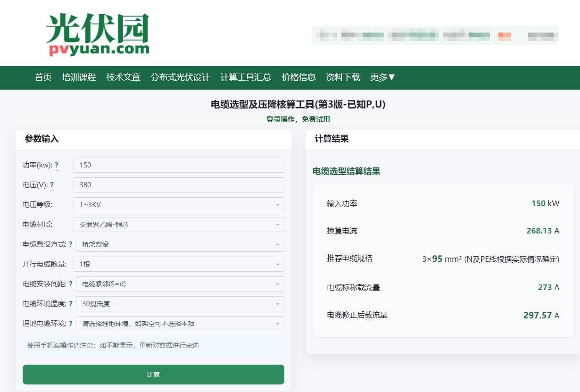The image size is (580, 392).
Task: Open the 首页 navigation menu item
Action: (43, 77)
